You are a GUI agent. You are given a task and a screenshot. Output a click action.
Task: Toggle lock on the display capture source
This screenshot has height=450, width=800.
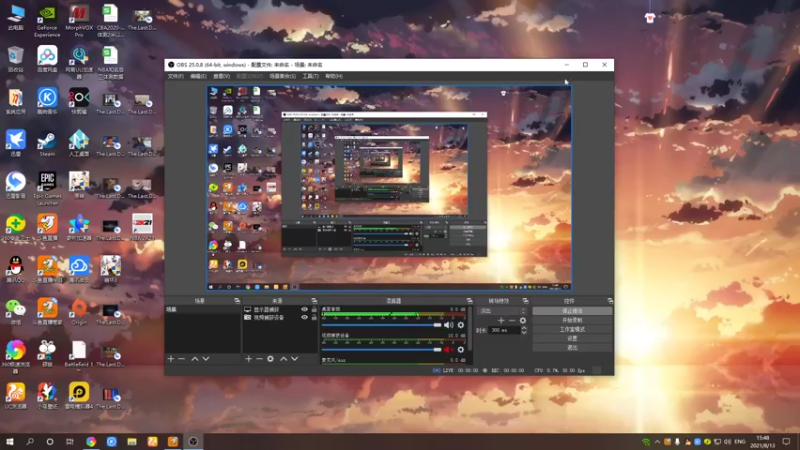click(x=314, y=310)
